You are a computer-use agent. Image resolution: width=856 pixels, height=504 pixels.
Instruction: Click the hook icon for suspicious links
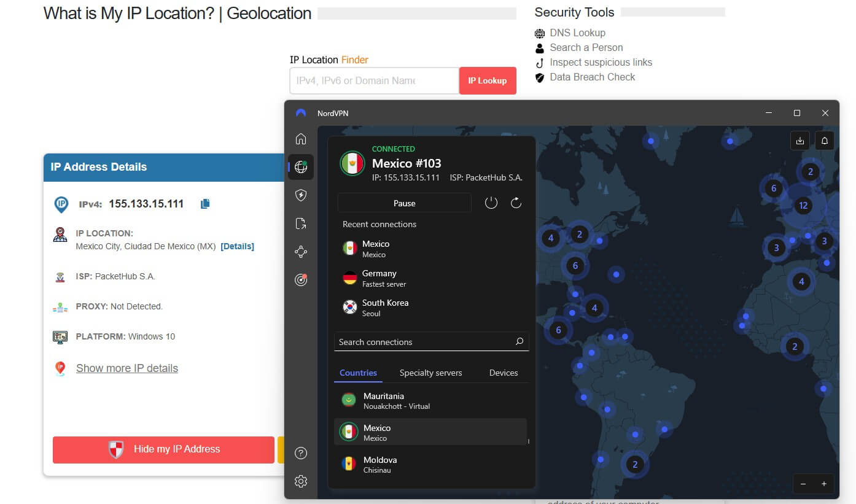[x=540, y=63]
